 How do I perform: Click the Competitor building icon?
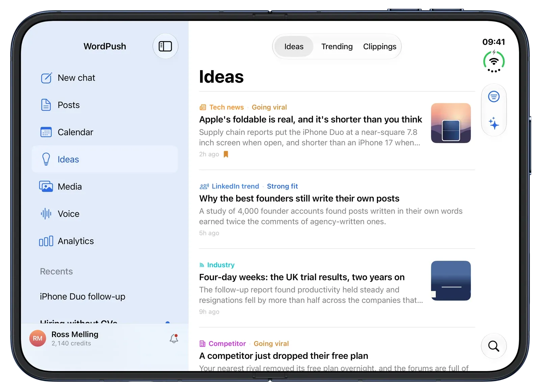202,344
